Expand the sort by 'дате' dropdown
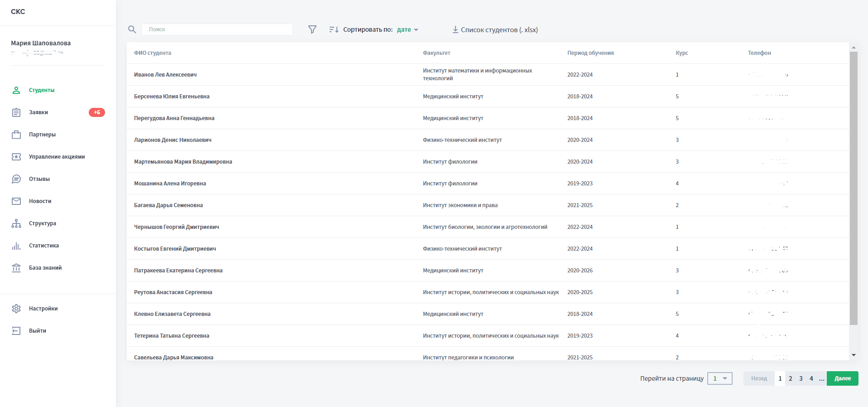Image resolution: width=868 pixels, height=407 pixels. click(x=408, y=30)
